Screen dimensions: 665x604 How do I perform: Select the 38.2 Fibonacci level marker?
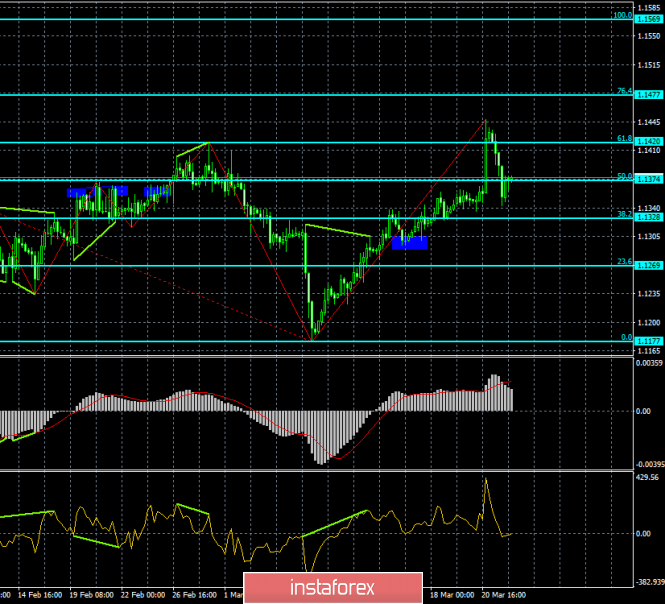[x=624, y=214]
